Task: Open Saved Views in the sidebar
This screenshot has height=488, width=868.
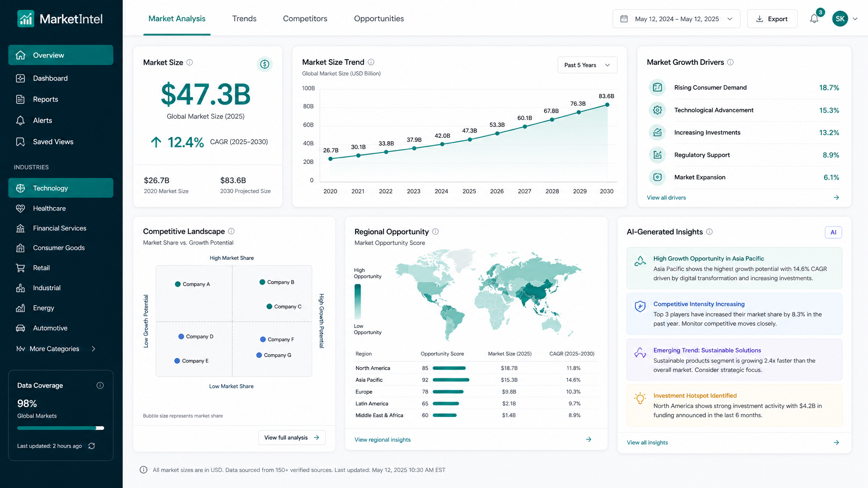Action: (x=61, y=141)
